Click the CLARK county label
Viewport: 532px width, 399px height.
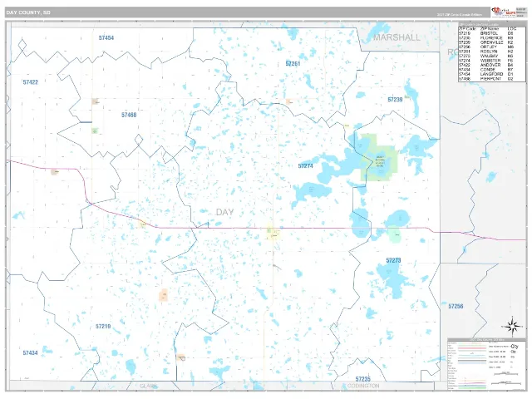click(149, 386)
